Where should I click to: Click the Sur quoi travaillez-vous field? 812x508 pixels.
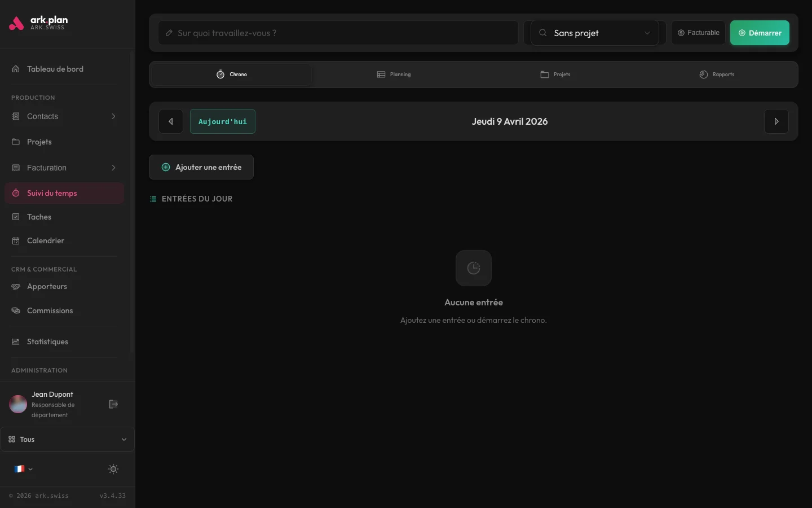click(337, 33)
